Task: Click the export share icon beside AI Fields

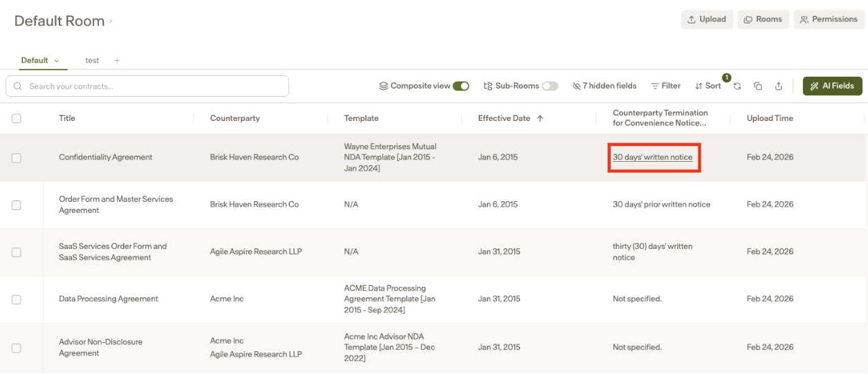Action: tap(779, 86)
